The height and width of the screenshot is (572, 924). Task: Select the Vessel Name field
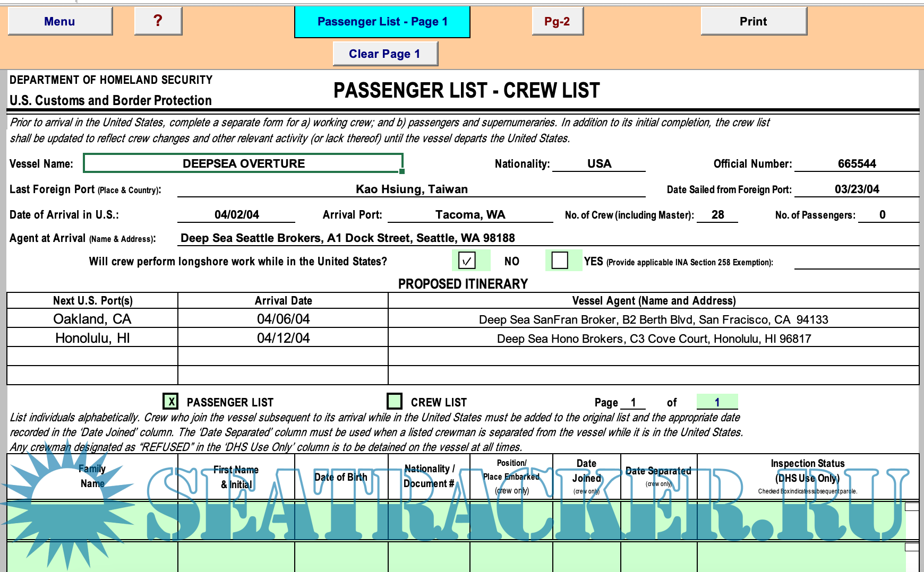click(x=243, y=163)
